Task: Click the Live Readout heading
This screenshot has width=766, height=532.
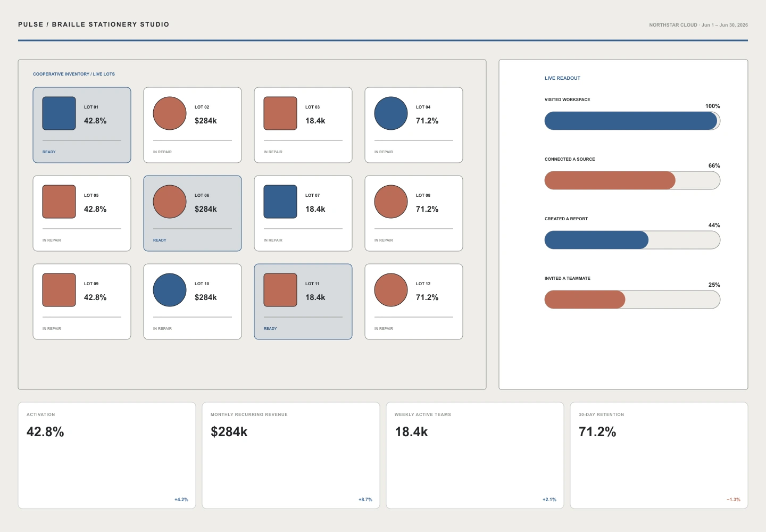Action: (562, 78)
